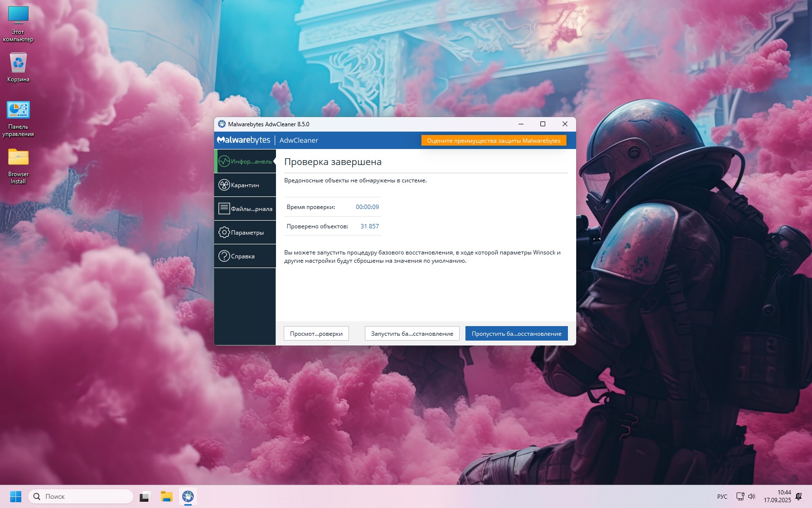Open Панель управления desktop icon
This screenshot has height=508, width=812.
[x=18, y=119]
